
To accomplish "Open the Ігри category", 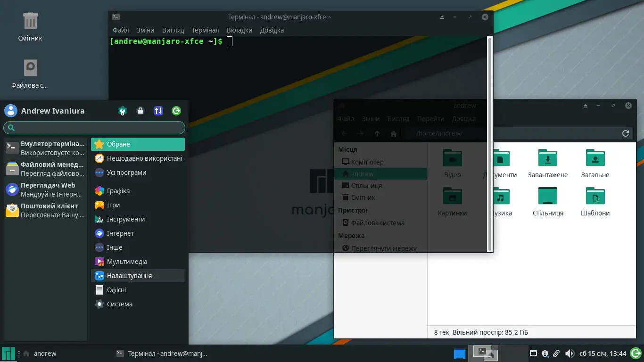I will point(138,205).
